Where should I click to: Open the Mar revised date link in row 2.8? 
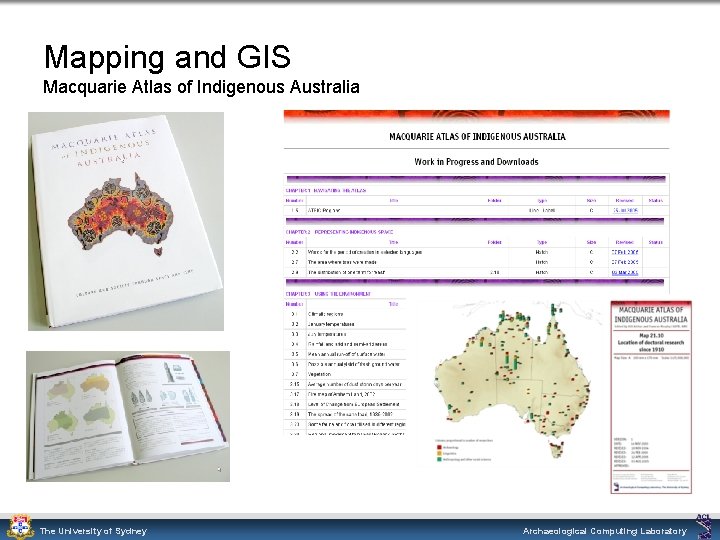[625, 272]
